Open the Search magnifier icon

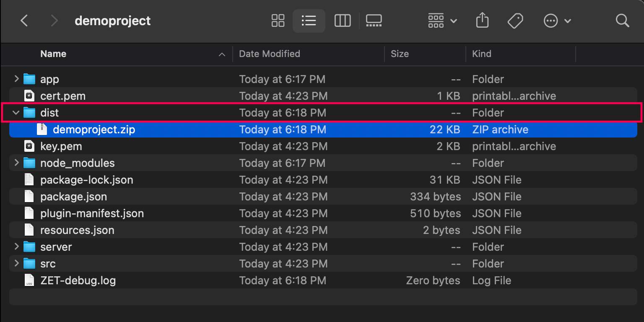622,21
